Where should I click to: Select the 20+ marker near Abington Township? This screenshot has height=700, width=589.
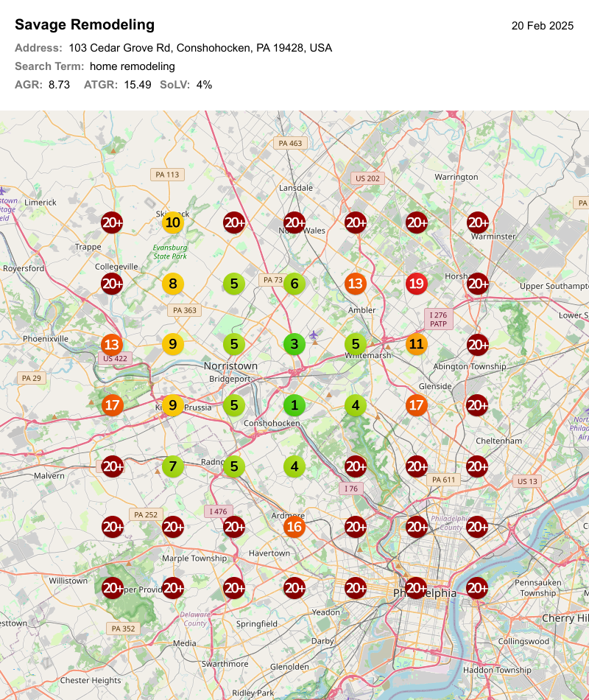pos(477,344)
